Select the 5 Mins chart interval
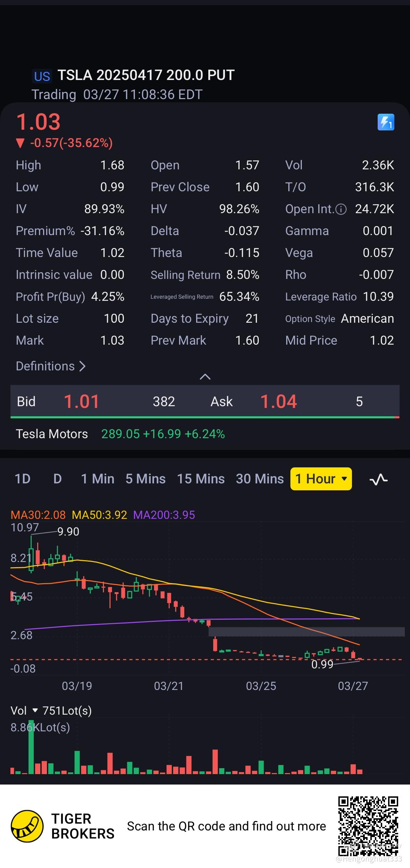Image resolution: width=410 pixels, height=868 pixels. click(145, 479)
